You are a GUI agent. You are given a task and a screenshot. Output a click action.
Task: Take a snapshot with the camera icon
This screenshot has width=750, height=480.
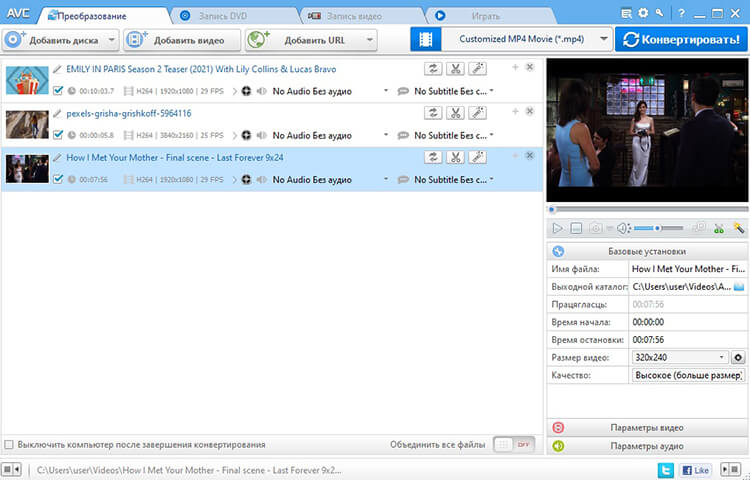point(596,229)
